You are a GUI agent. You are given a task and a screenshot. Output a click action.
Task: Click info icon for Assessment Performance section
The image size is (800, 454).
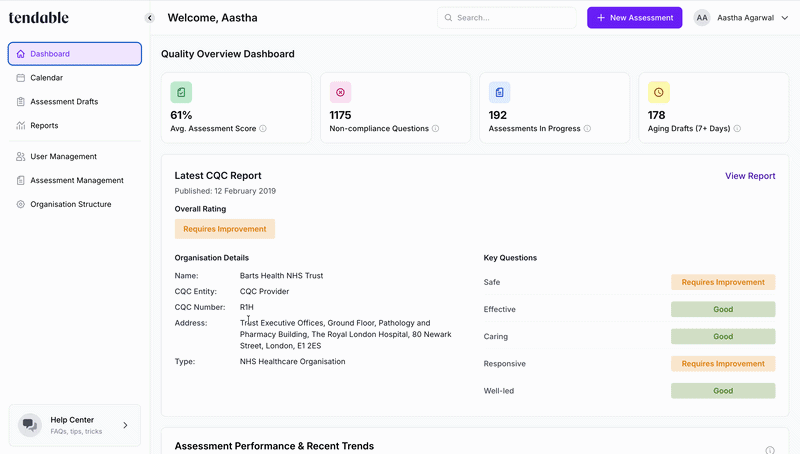(770, 450)
